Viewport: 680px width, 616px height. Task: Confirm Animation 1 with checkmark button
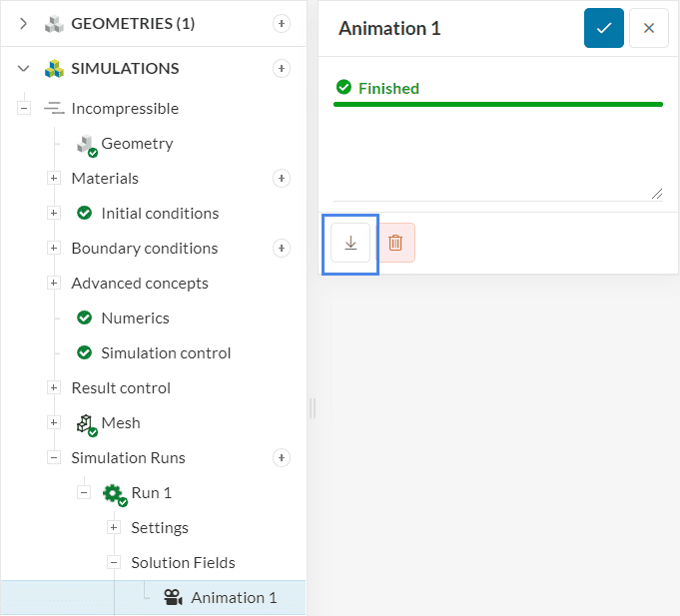[x=603, y=28]
